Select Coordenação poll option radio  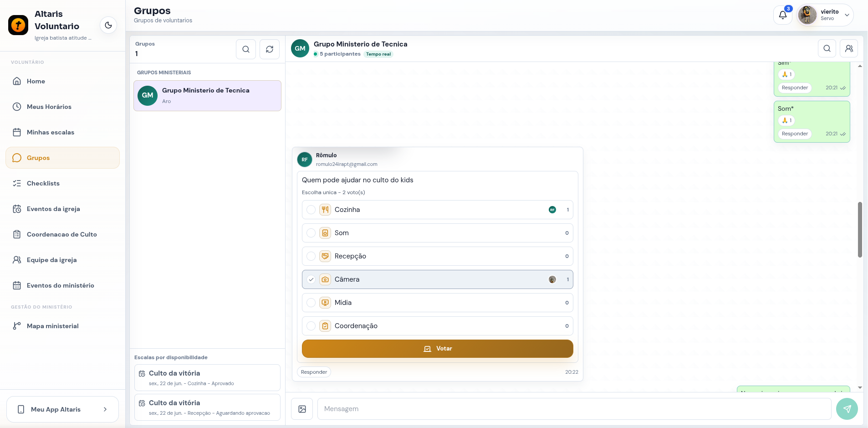tap(311, 326)
